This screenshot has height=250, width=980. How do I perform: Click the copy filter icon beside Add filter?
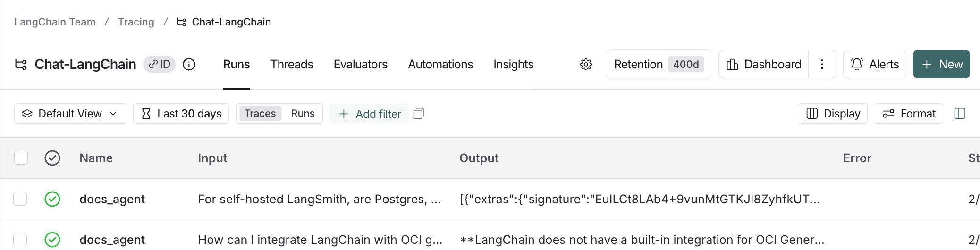[419, 114]
